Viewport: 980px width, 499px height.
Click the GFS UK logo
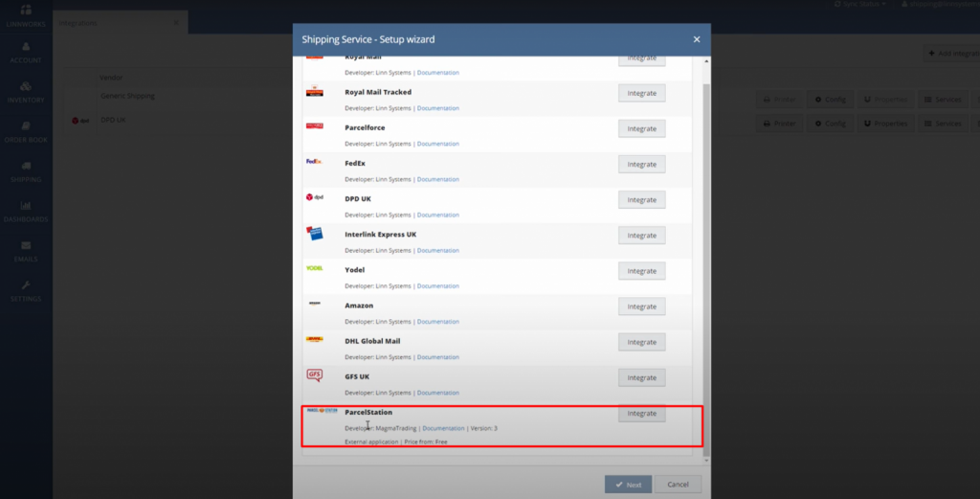point(314,375)
